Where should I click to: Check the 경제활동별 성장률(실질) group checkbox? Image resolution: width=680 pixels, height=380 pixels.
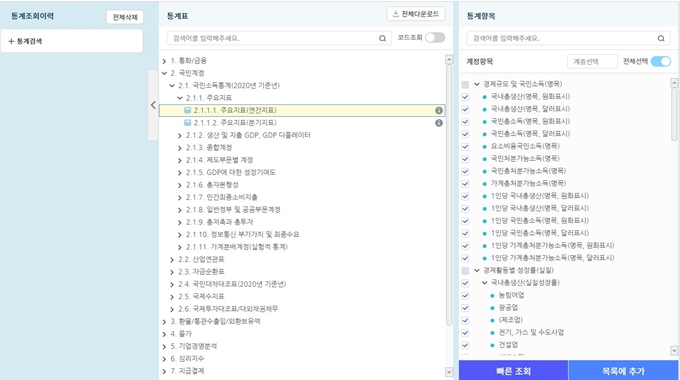[465, 271]
